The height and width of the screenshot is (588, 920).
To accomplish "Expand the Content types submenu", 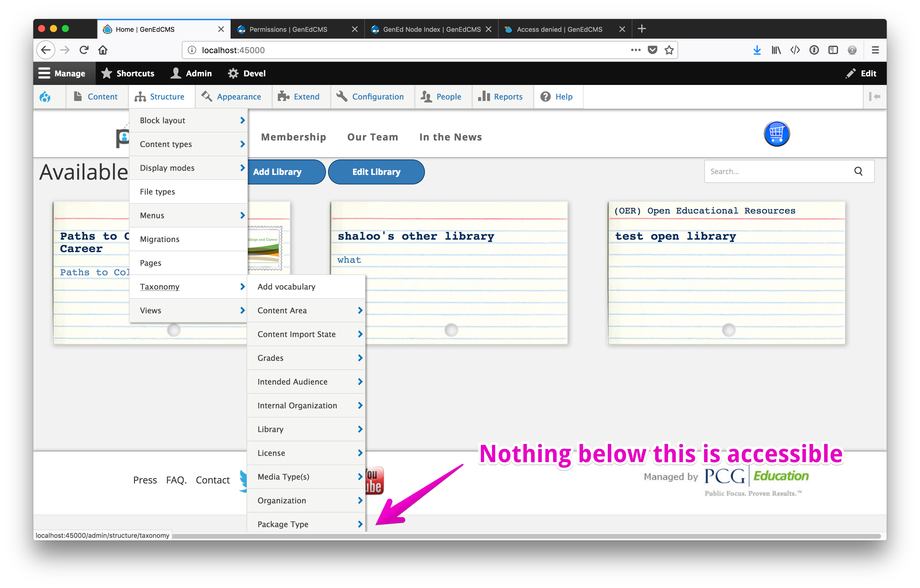I will click(242, 144).
